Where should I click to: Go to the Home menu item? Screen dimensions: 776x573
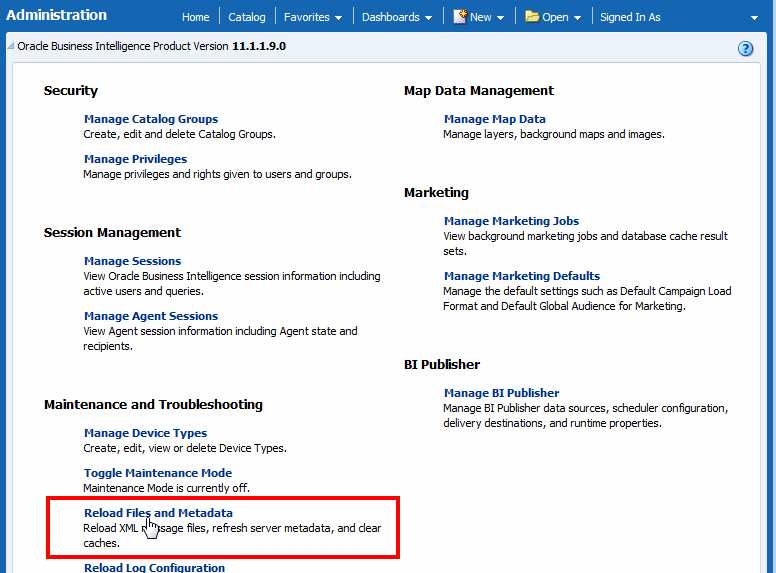(195, 17)
